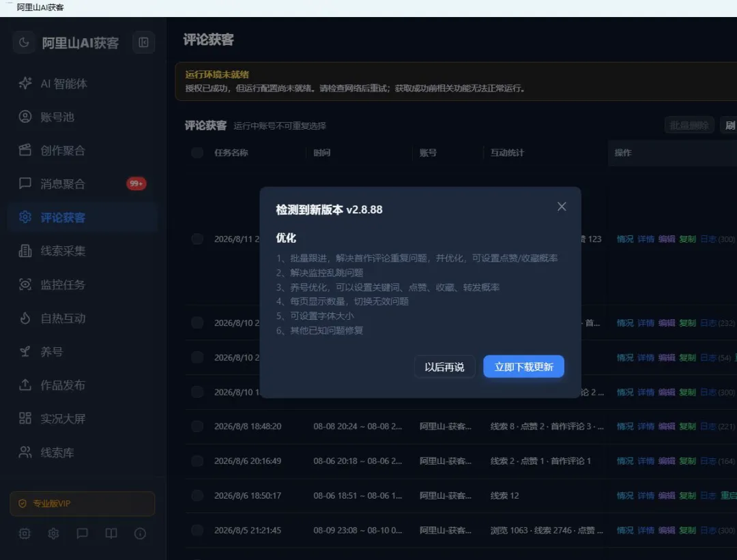Image resolution: width=737 pixels, height=560 pixels.
Task: Click the person icon beside 账号池
Action: click(x=25, y=117)
